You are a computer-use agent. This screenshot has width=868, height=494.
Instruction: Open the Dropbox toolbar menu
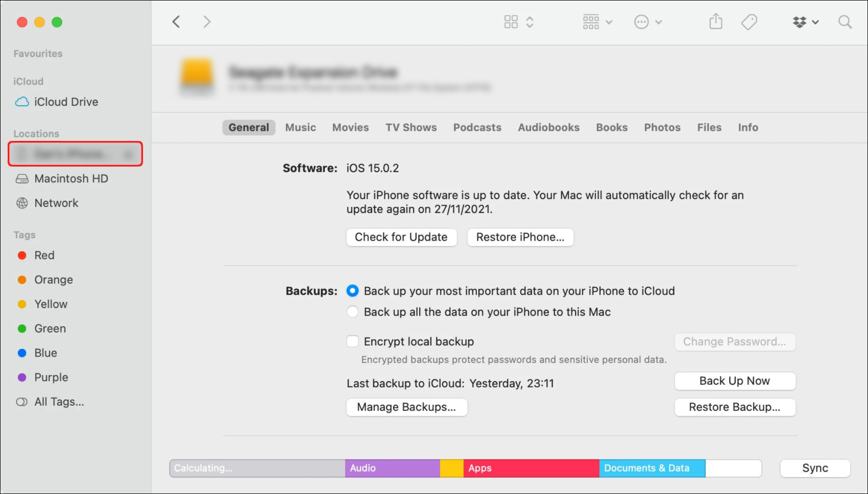coord(805,22)
